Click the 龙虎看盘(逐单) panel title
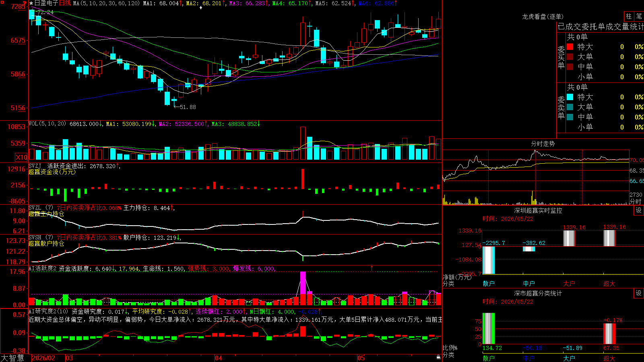This screenshot has height=362, width=644. pos(543,16)
